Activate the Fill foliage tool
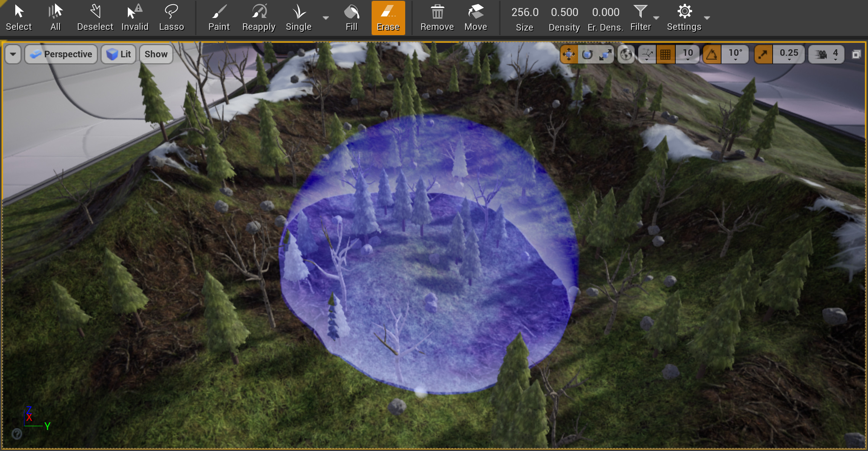Viewport: 868px width, 451px height. point(351,17)
